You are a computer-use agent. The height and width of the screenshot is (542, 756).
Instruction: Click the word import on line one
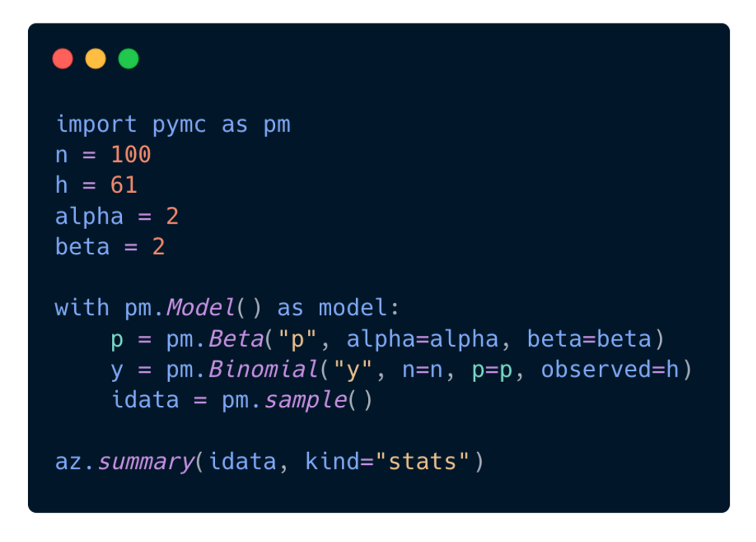click(x=96, y=124)
